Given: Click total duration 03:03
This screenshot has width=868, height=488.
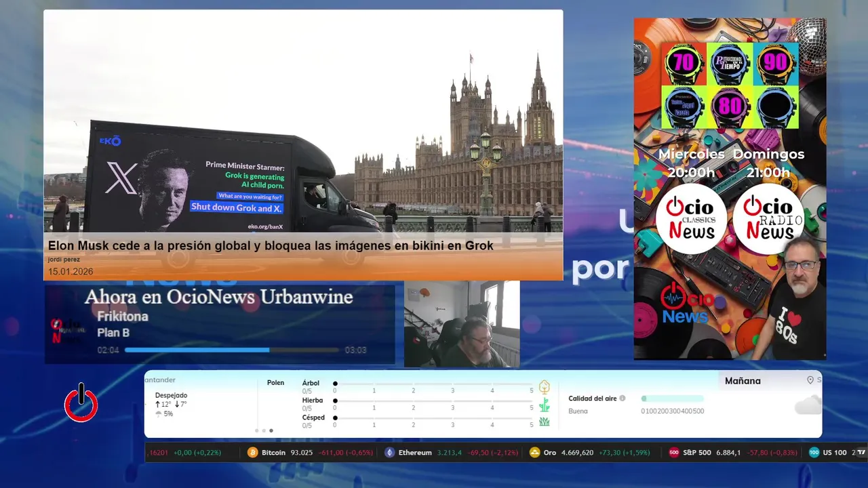Looking at the screenshot, I should (356, 350).
